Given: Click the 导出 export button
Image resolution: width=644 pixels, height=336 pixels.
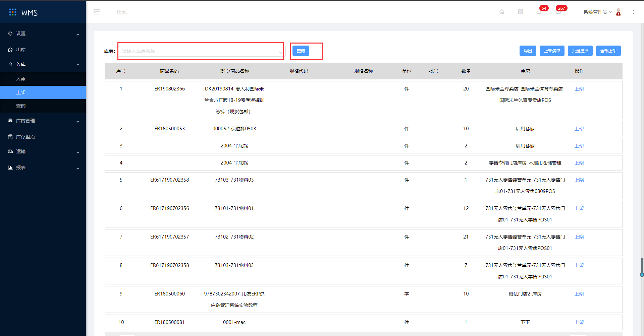Looking at the screenshot, I should tap(528, 51).
